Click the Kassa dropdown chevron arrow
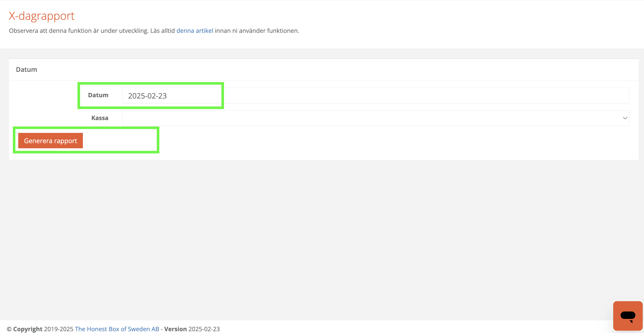Screen dimensions: 644x333 (625, 118)
